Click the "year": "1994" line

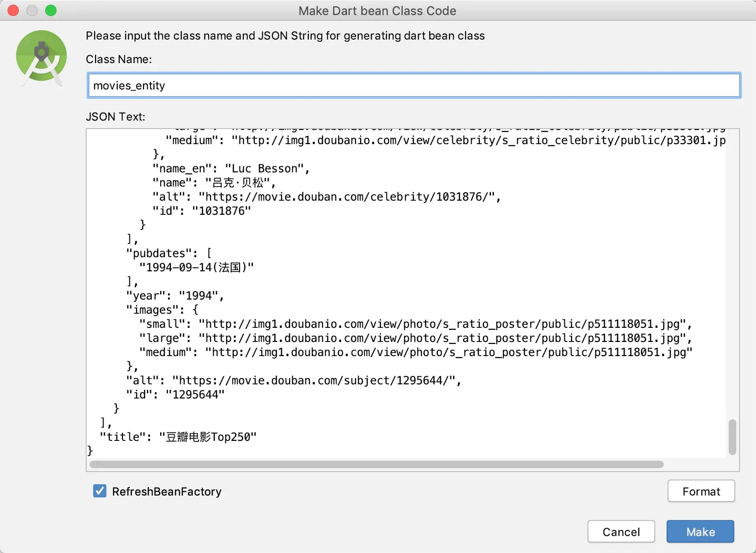click(175, 296)
